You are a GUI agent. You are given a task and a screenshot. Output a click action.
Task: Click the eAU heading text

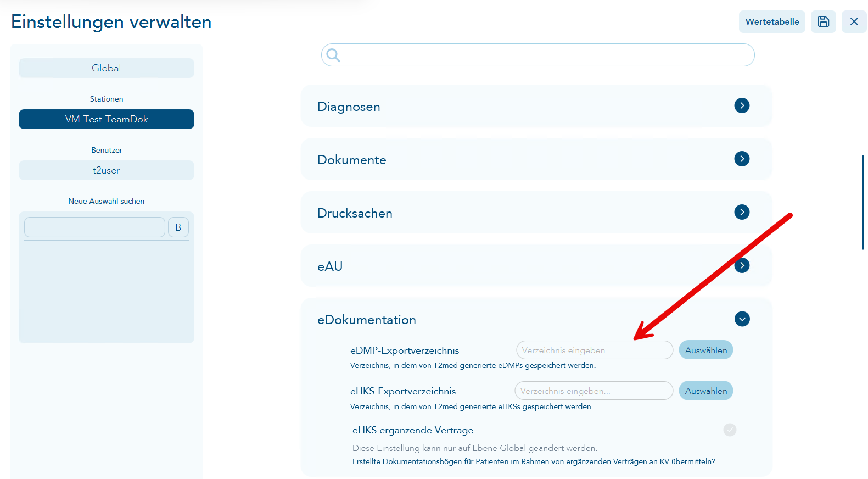(330, 266)
